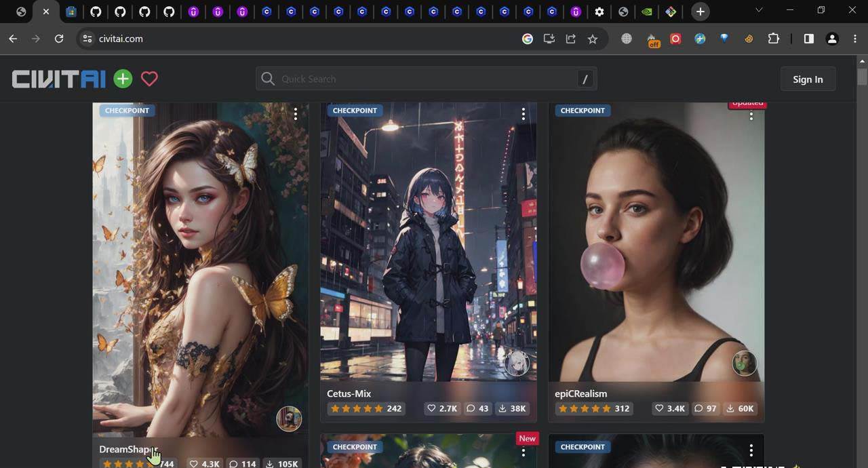
Task: Open the browser extensions puzzle icon
Action: [773, 39]
